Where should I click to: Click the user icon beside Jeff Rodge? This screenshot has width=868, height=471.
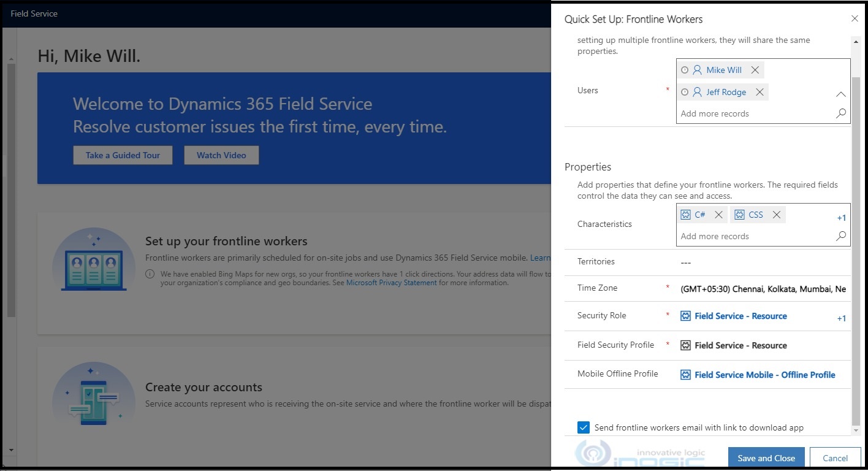tap(697, 92)
